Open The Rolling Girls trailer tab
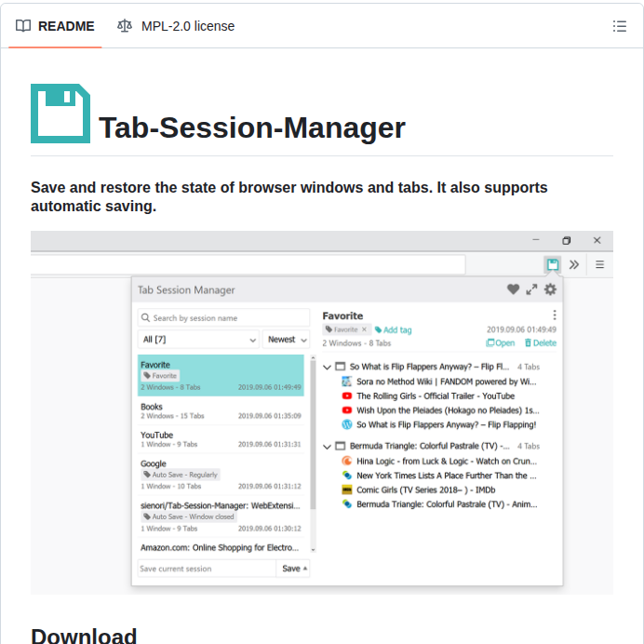The image size is (644, 644). [428, 396]
